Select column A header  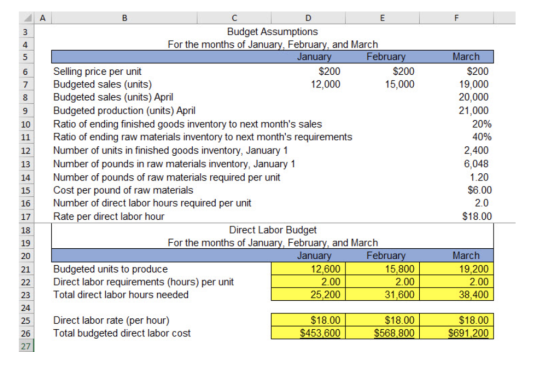pyautogui.click(x=43, y=18)
